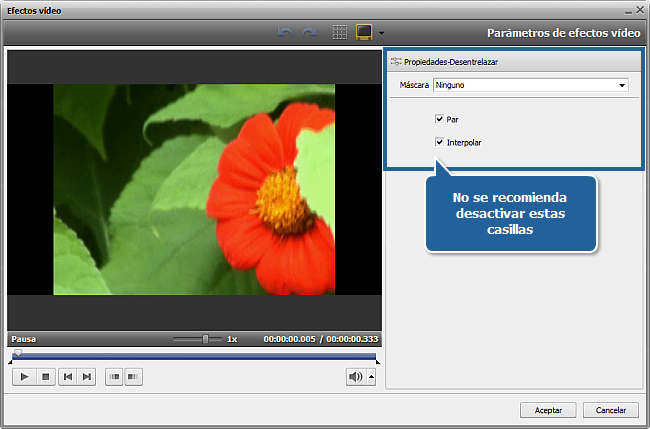Click the preview monitor icon
This screenshot has width=650, height=429.
click(365, 32)
